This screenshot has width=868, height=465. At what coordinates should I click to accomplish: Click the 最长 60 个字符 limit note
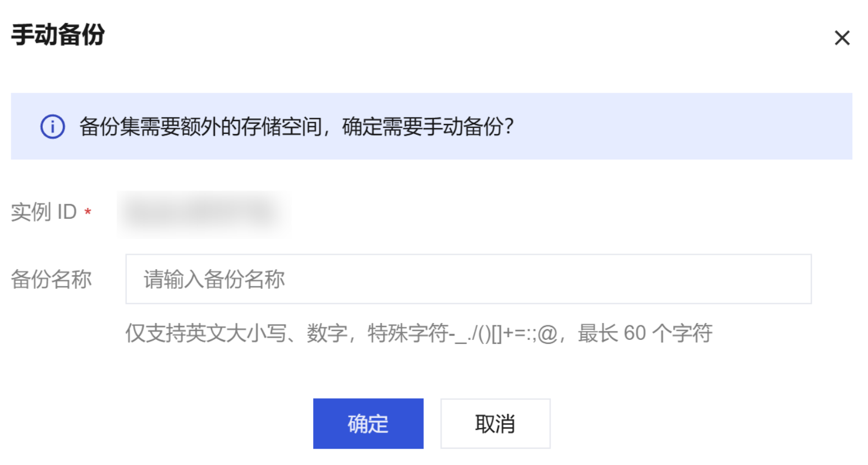645,333
